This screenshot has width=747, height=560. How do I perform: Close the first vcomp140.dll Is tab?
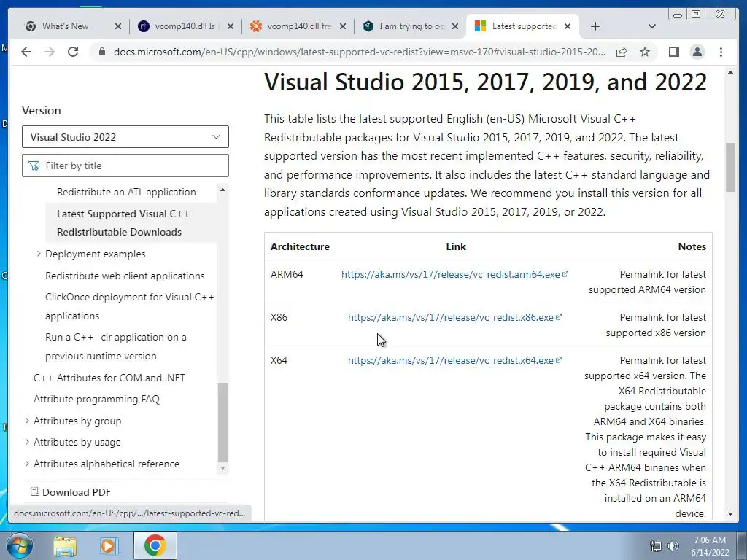tap(231, 26)
